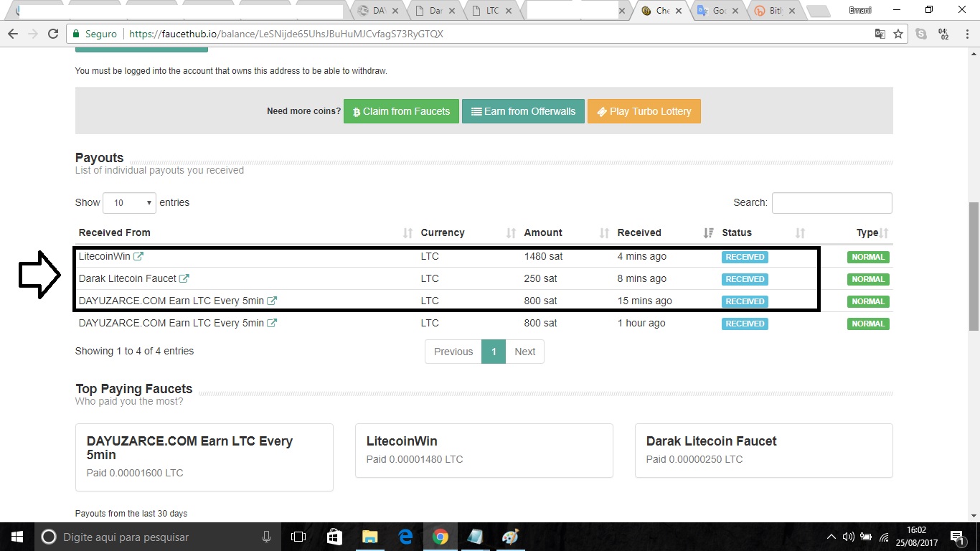Click the volume speaker tray icon
The image size is (980, 551).
(848, 537)
